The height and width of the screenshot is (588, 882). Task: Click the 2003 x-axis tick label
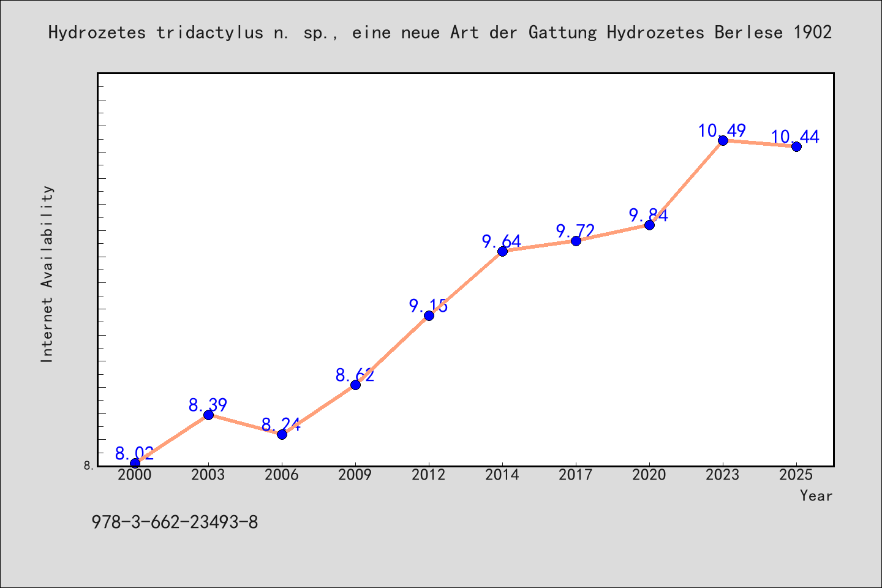208,475
